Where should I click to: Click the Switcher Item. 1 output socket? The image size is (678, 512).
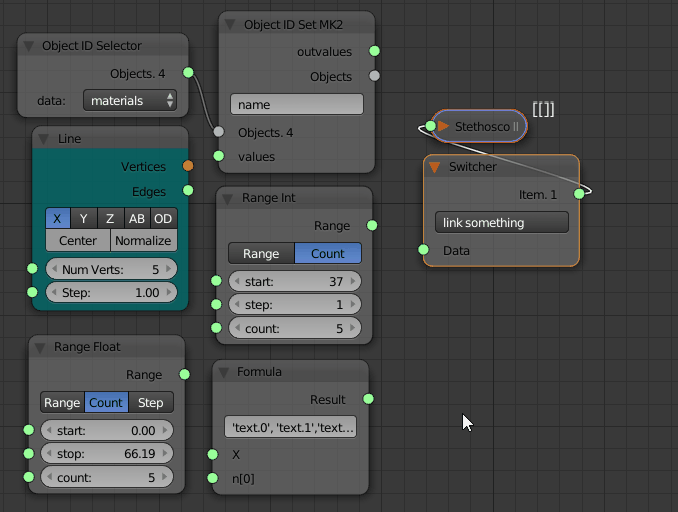pos(579,194)
